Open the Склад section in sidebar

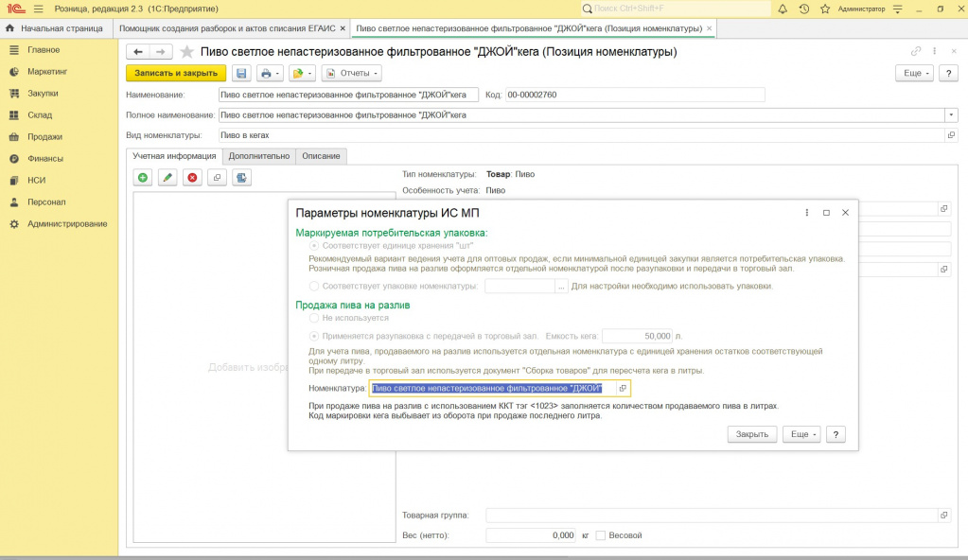pos(40,114)
